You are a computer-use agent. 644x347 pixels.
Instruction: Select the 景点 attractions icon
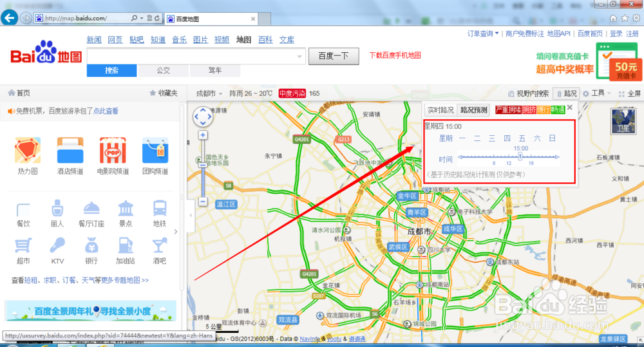point(126,208)
